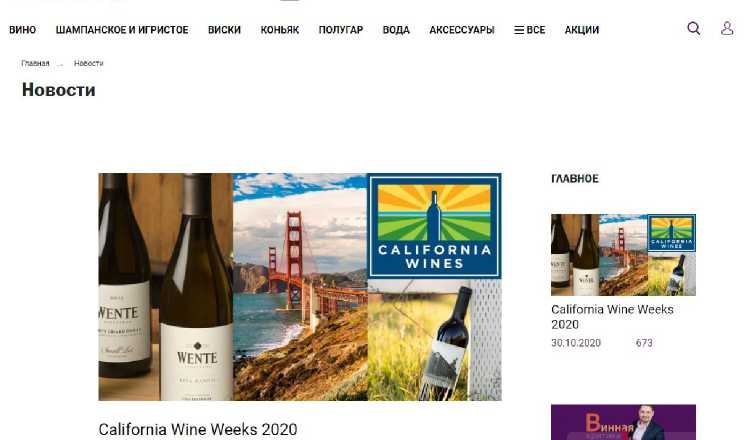Screen dimensions: 744x440
Task: Click the 673 views counter
Action: coord(644,343)
